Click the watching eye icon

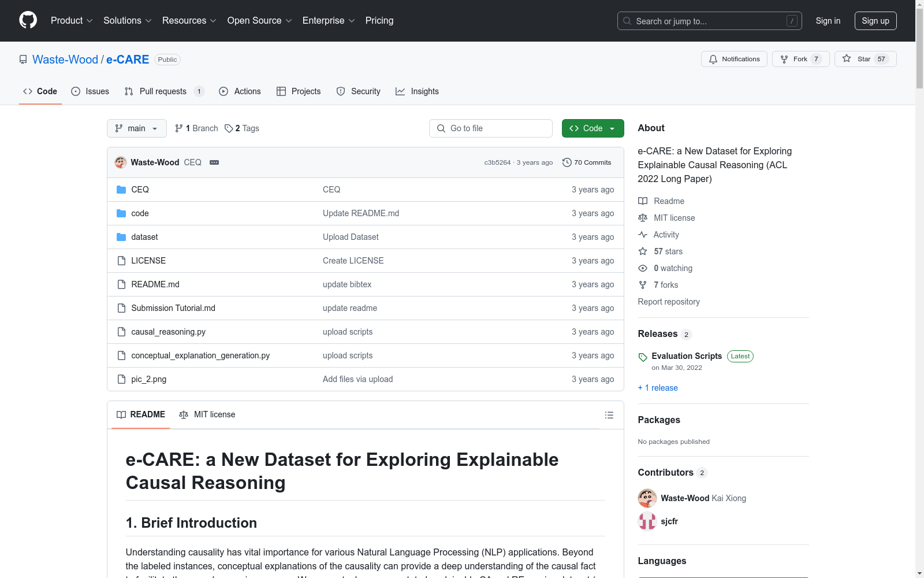(x=643, y=268)
